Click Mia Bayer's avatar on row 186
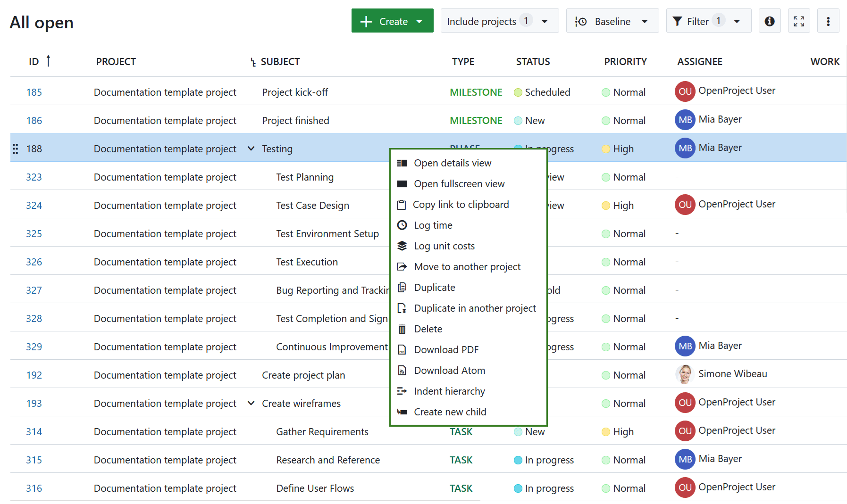This screenshot has width=847, height=504. tap(685, 120)
